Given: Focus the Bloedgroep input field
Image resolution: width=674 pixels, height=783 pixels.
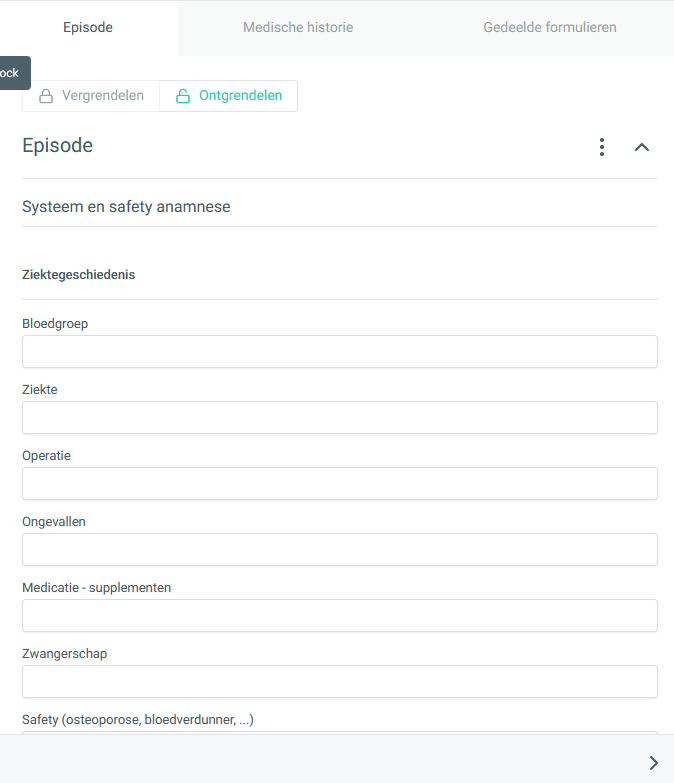Looking at the screenshot, I should tap(339, 352).
